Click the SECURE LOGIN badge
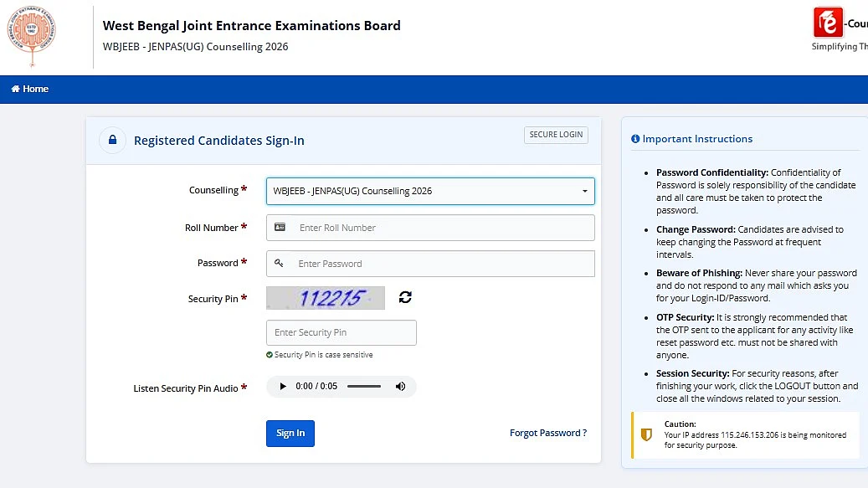Screen dimensions: 868x488 (556, 135)
